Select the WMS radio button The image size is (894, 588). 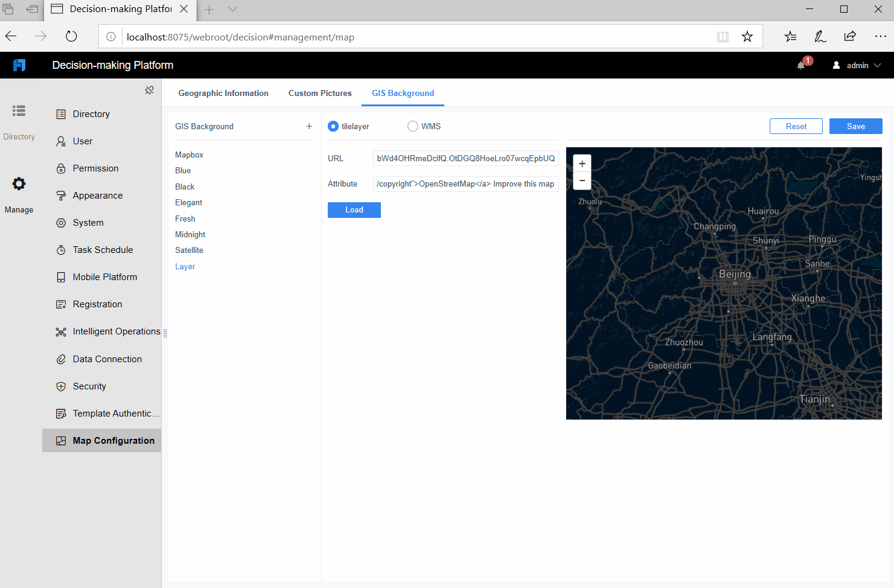pyautogui.click(x=413, y=126)
